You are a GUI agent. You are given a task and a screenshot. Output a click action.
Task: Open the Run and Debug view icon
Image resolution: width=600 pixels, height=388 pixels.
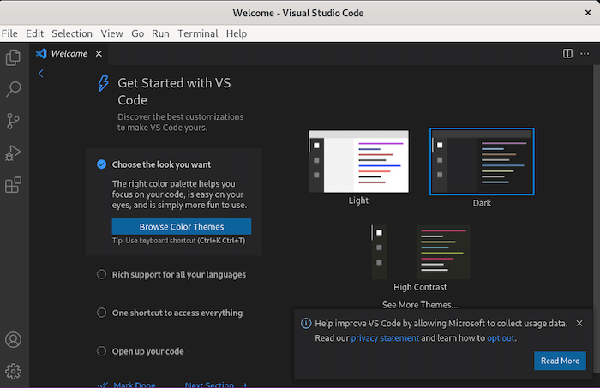13,153
